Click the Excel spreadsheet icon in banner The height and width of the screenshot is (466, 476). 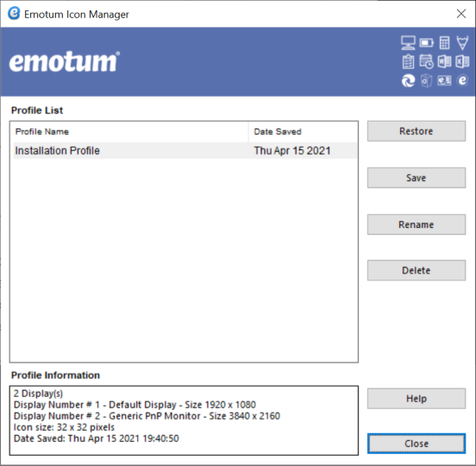[x=462, y=61]
